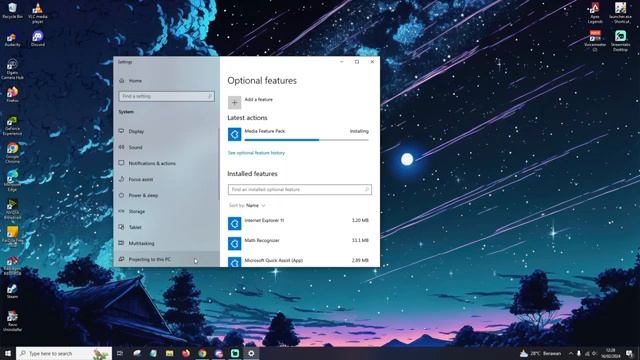Click the 33.3 MB size value
The width and height of the screenshot is (640, 360).
click(360, 240)
